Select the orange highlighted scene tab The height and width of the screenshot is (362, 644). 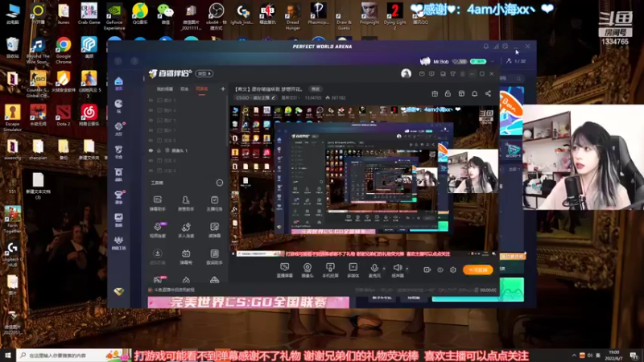click(202, 89)
